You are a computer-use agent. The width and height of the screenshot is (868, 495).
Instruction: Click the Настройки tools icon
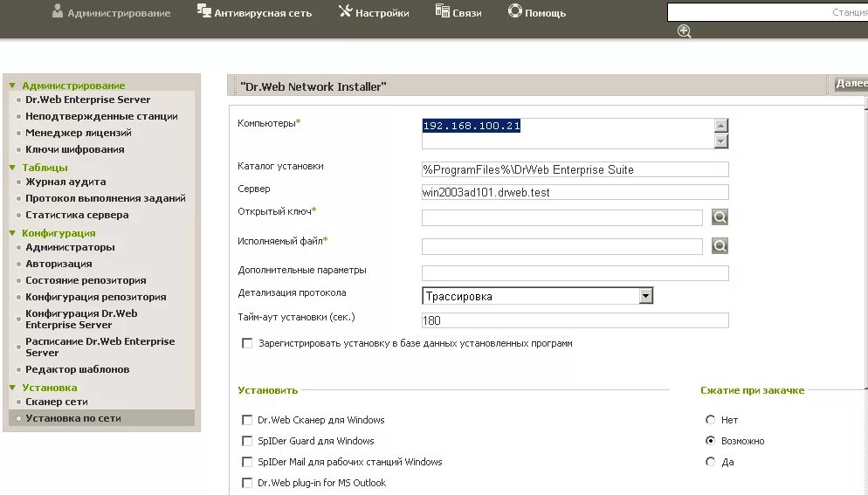click(x=346, y=10)
